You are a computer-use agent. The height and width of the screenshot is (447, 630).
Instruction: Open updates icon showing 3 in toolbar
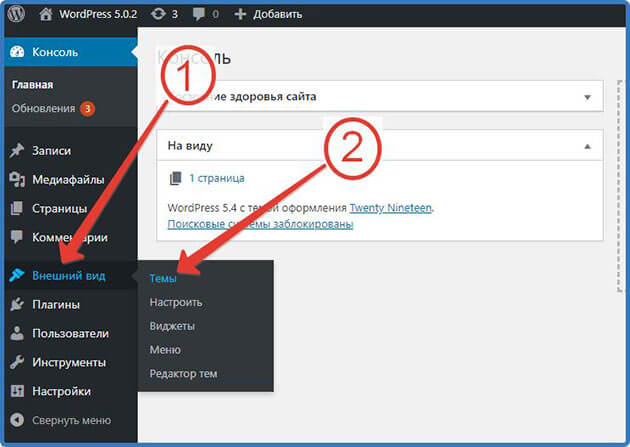pyautogui.click(x=158, y=14)
